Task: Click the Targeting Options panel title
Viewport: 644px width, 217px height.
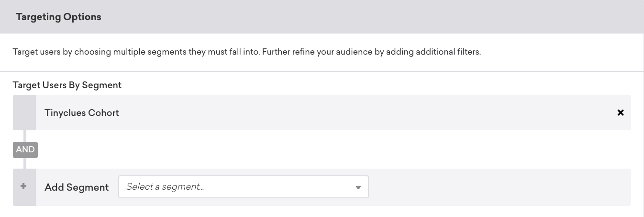Action: tap(58, 17)
